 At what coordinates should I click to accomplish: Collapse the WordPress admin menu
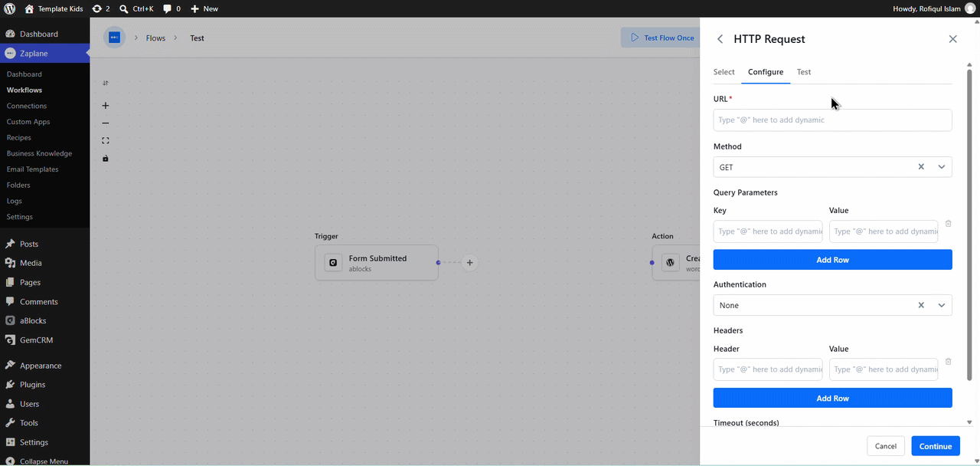pyautogui.click(x=44, y=461)
